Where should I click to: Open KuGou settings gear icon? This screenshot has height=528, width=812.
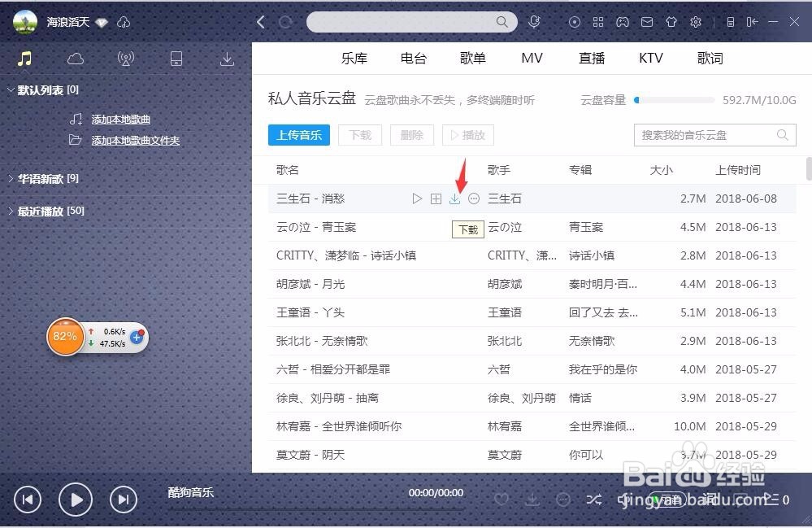696,22
